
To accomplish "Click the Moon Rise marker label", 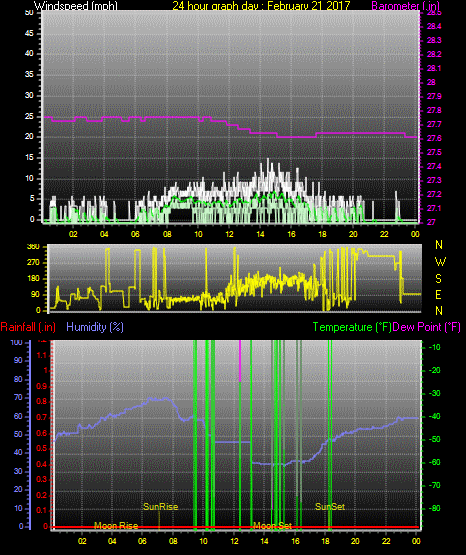I will 116,526.
